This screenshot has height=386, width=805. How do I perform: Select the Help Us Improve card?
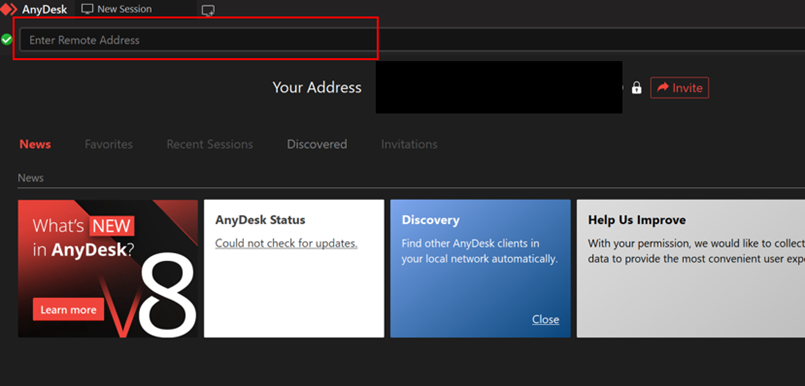click(x=691, y=268)
